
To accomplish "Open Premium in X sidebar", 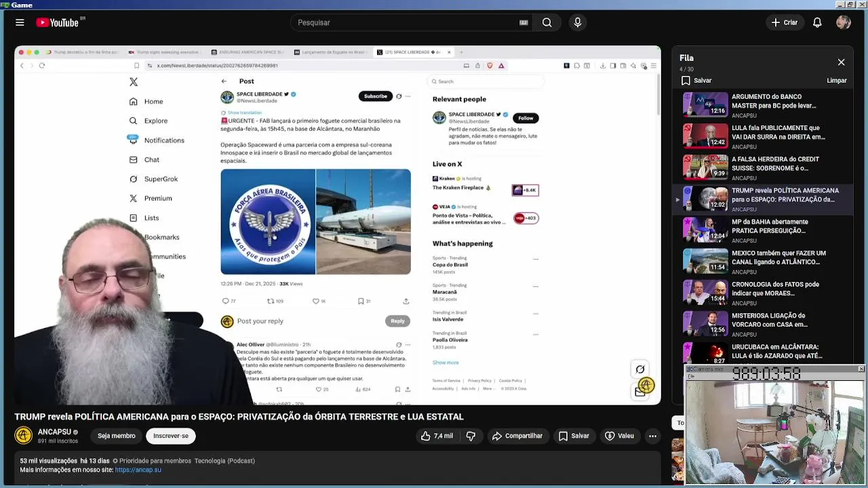I will coord(151,198).
